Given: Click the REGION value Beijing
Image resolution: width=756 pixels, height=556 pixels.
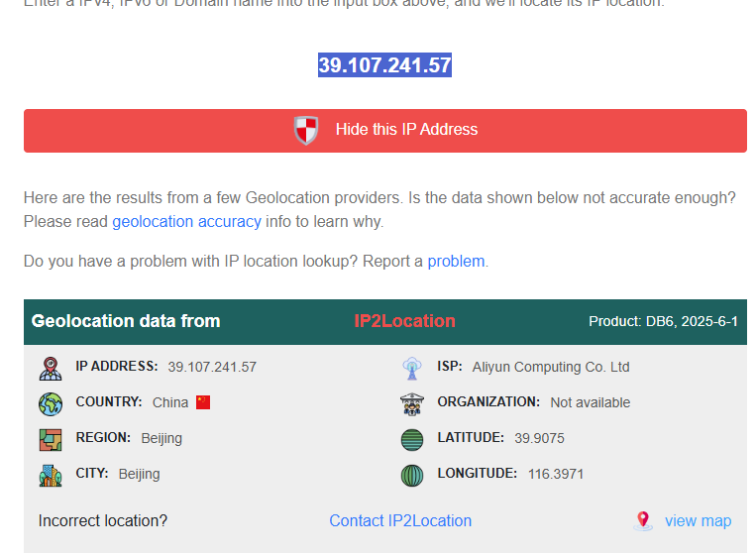Looking at the screenshot, I should pyautogui.click(x=162, y=438).
